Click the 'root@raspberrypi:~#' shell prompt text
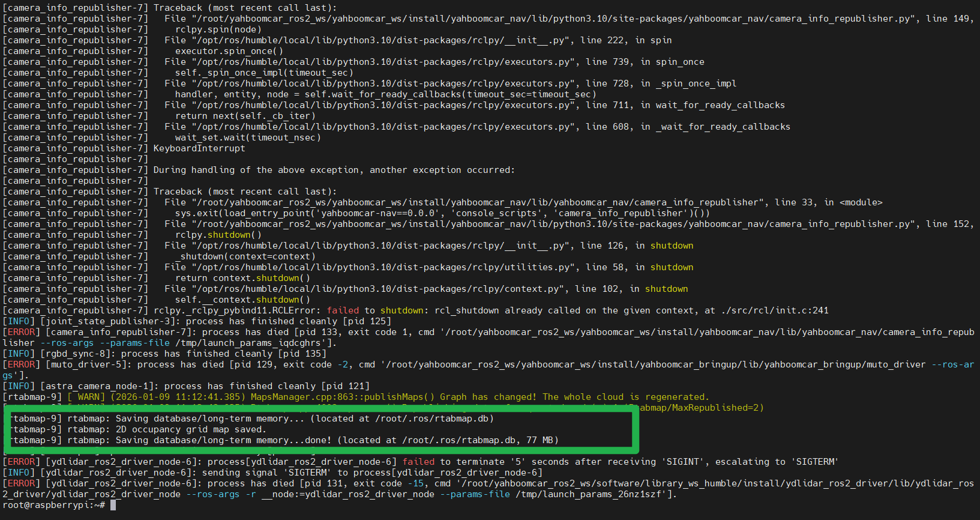980x520 pixels. (54, 505)
